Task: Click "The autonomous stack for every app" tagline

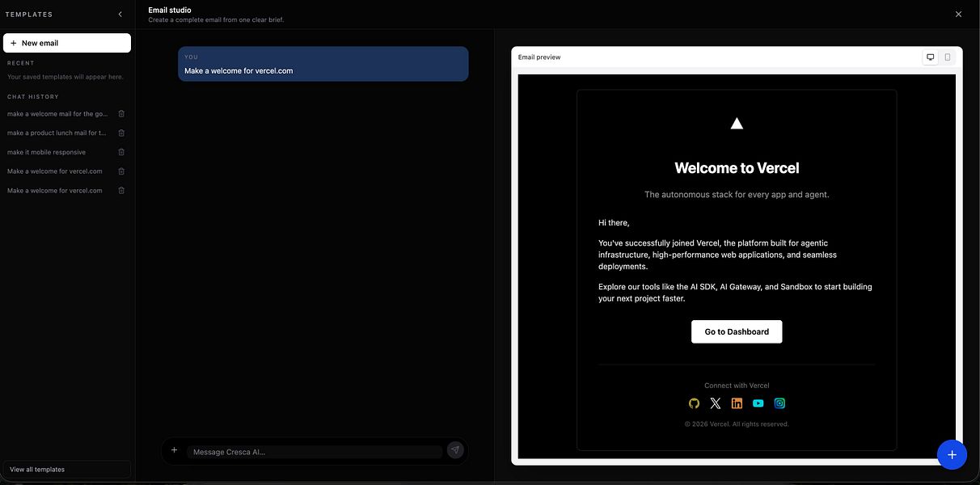Action: click(737, 195)
